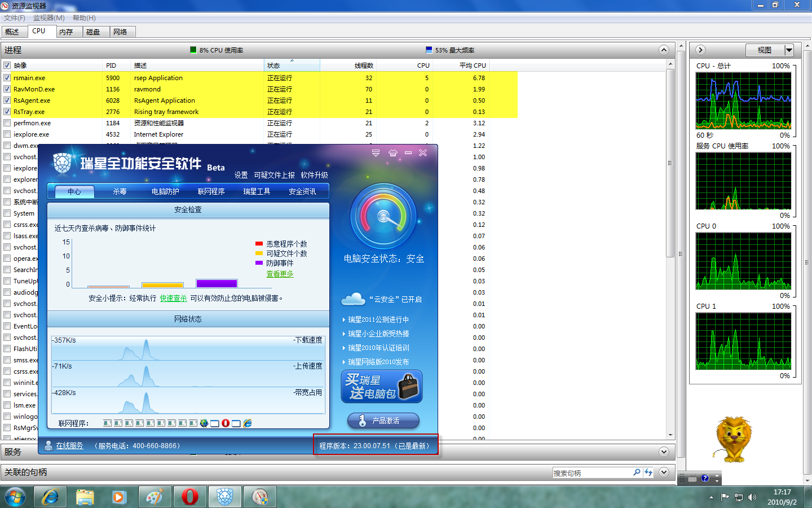Image resolution: width=812 pixels, height=508 pixels.
Task: Check the perfmon.exe process checkbox
Action: [x=7, y=123]
